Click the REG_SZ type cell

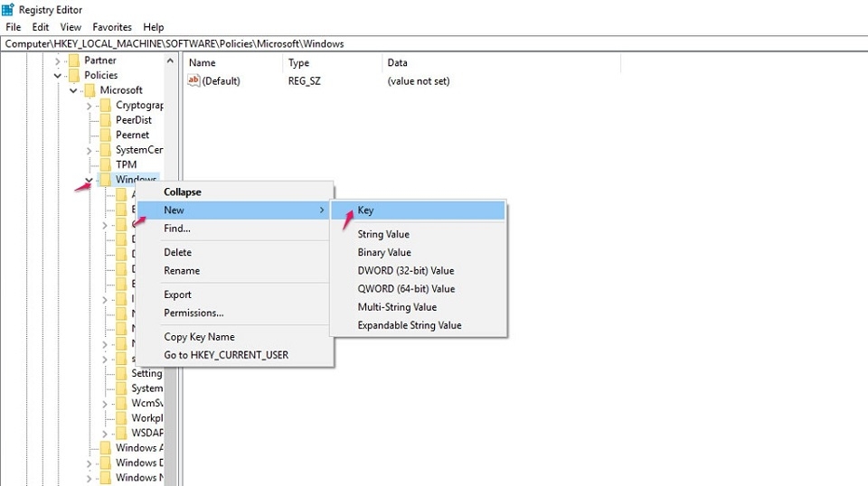[x=304, y=80]
